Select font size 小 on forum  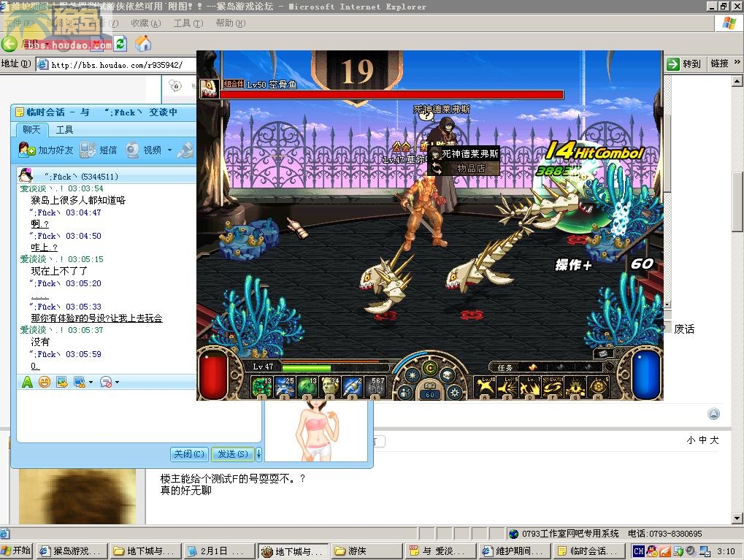point(691,440)
